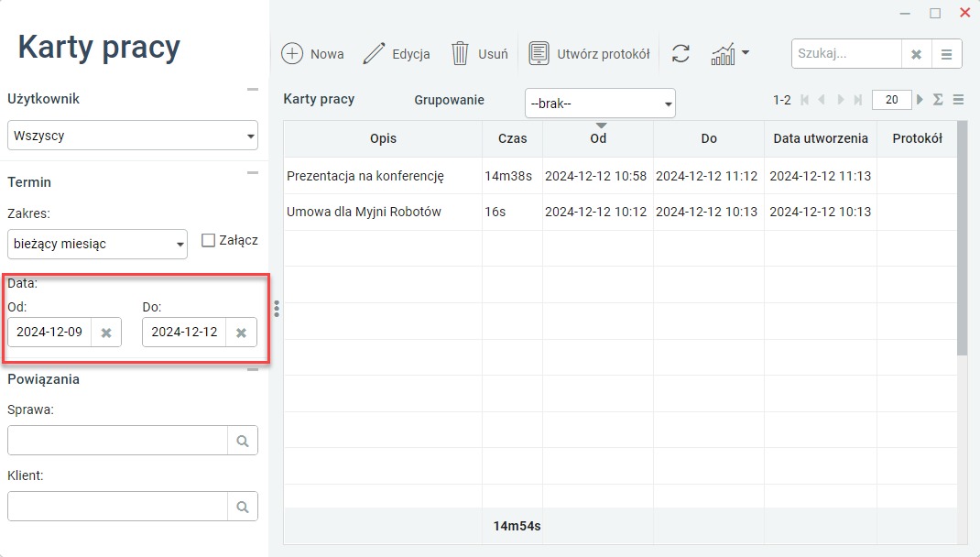Screen dimensions: 980x557
Task: Sort by the Data utworzenia column header
Action: 821,138
